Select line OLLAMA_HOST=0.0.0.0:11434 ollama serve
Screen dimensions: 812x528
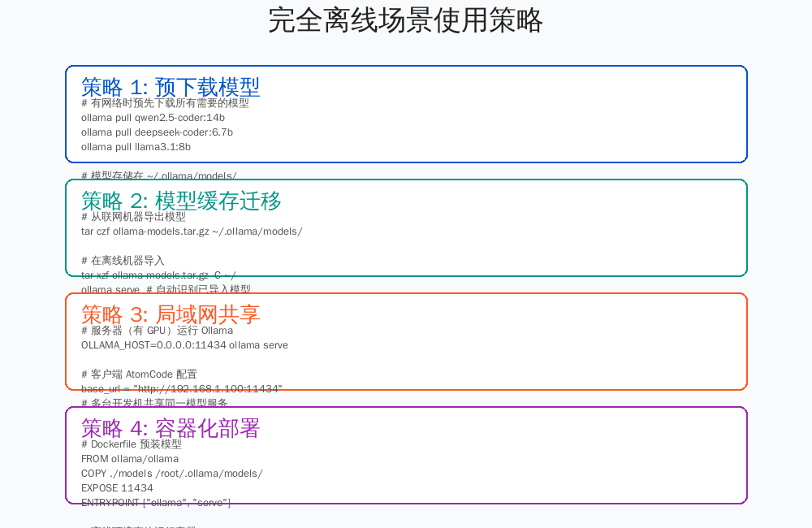coord(184,345)
